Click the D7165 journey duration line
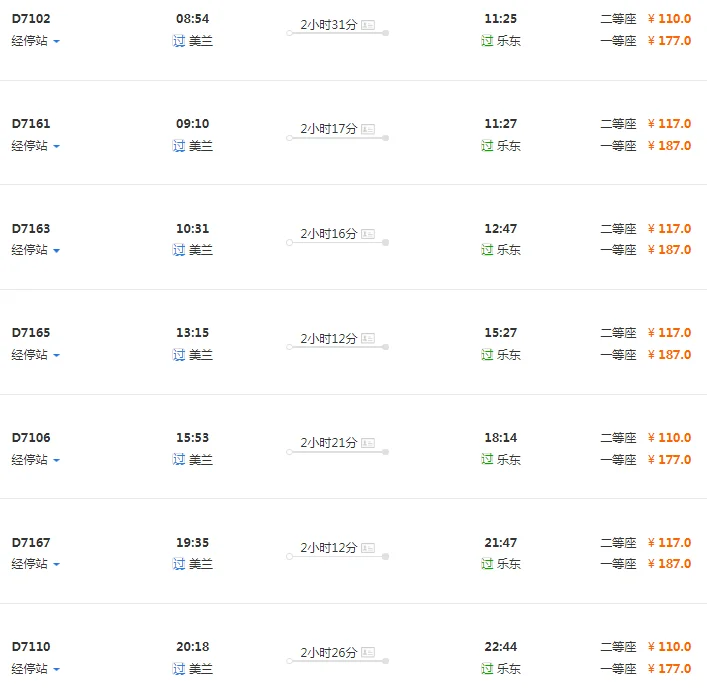The image size is (707, 689). [337, 347]
